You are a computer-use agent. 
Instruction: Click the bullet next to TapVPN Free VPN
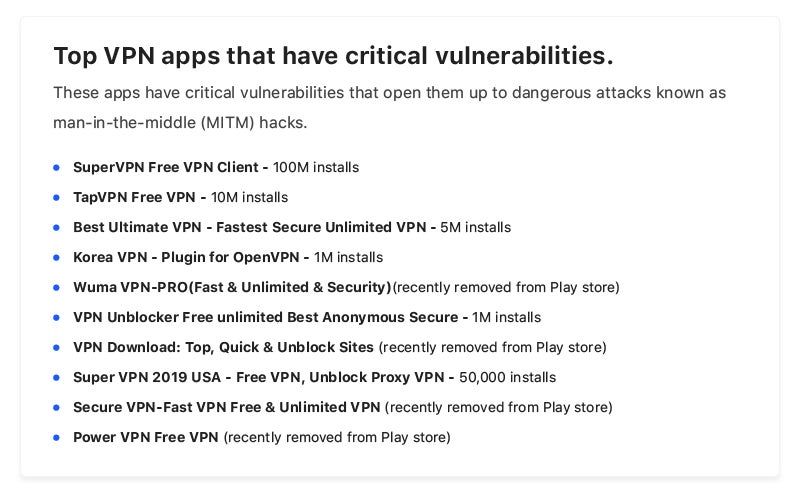pos(57,198)
